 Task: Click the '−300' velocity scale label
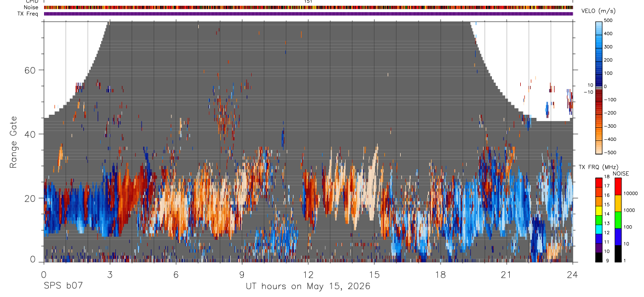[610, 126]
